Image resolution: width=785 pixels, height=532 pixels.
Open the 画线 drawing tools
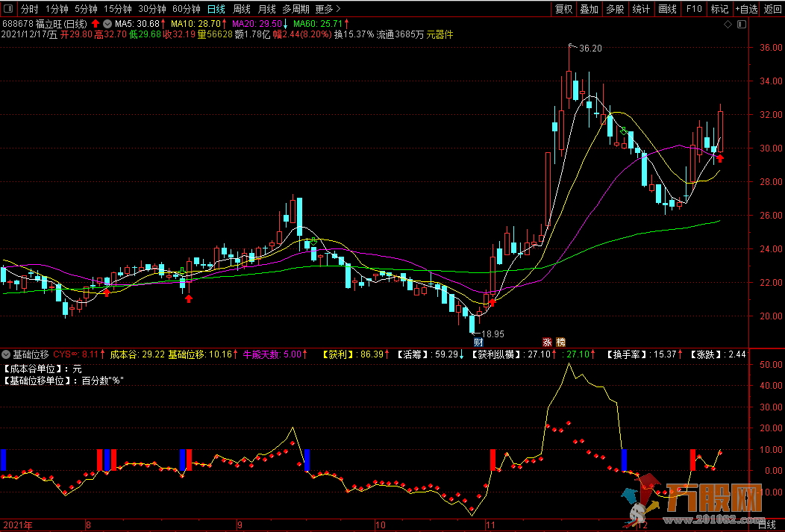(667, 9)
